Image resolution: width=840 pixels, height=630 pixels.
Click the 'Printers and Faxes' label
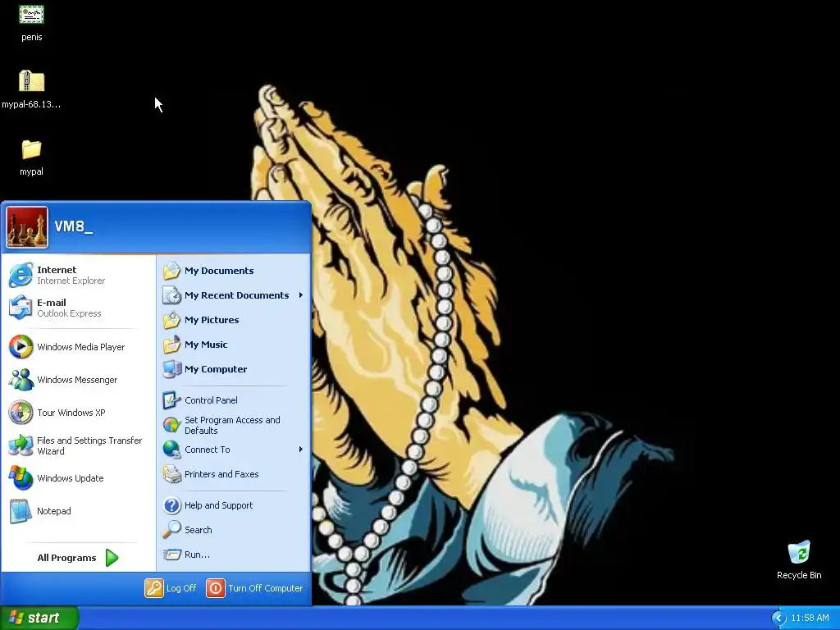(221, 474)
